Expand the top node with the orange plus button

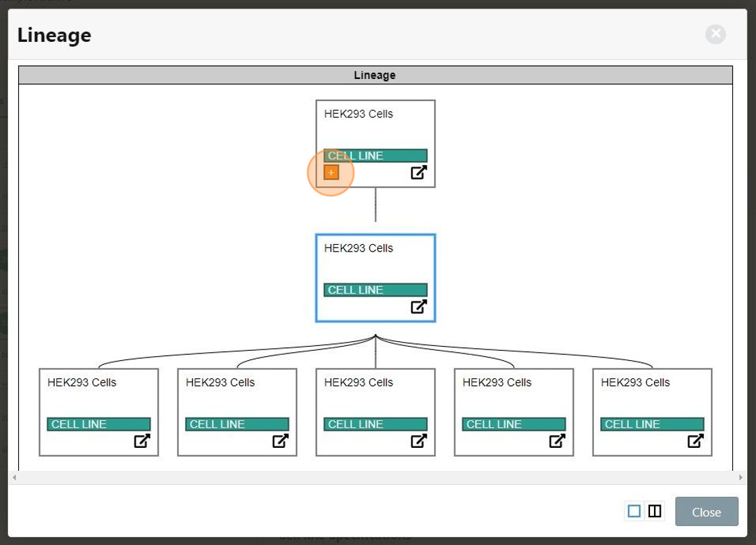331,173
